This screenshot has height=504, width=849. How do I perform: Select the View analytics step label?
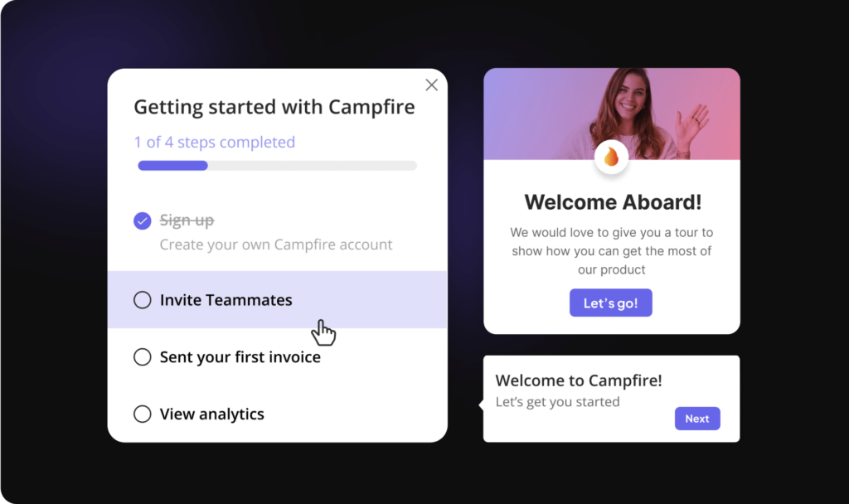tap(211, 414)
